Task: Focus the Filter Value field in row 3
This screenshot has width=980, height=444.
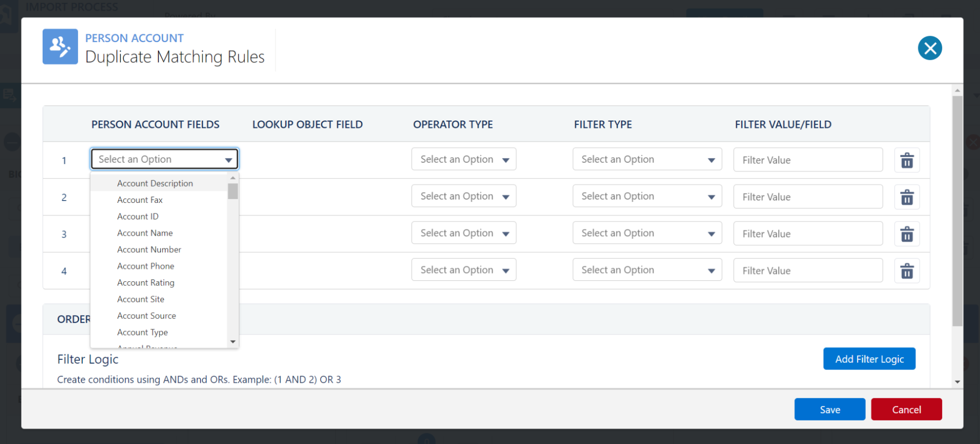Action: (x=807, y=234)
